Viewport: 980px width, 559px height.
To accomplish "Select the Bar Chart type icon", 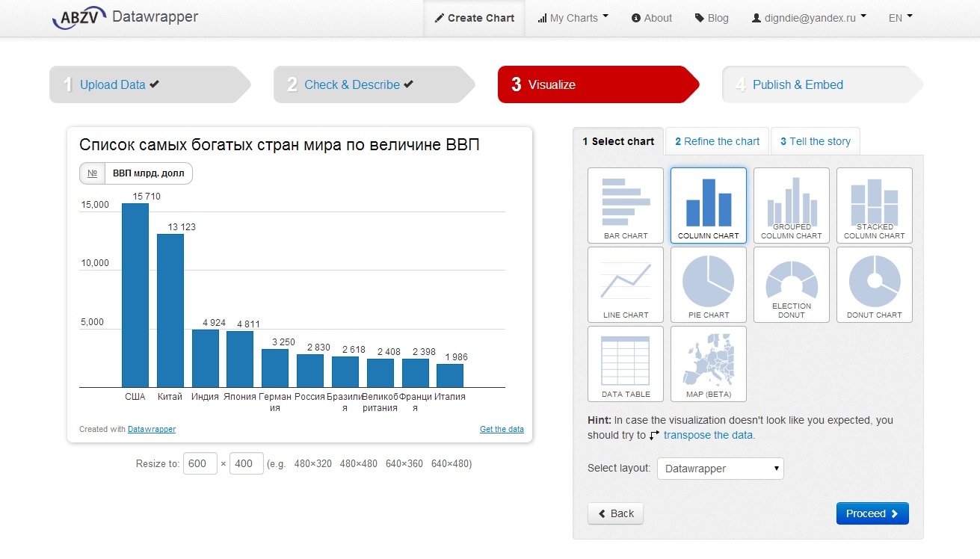I will [626, 206].
